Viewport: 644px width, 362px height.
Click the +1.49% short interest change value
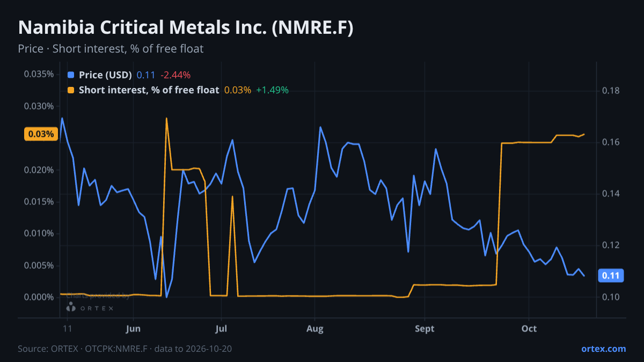tap(272, 90)
